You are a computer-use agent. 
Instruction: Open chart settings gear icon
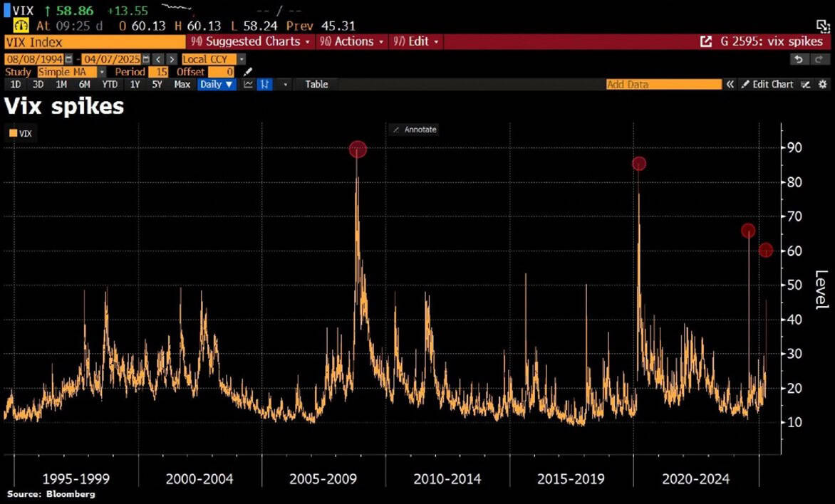(823, 84)
